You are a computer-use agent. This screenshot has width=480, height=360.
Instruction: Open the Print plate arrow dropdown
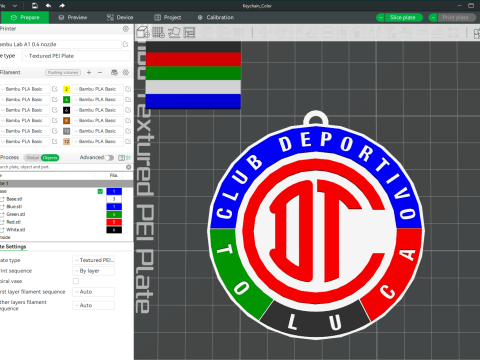(x=433, y=18)
